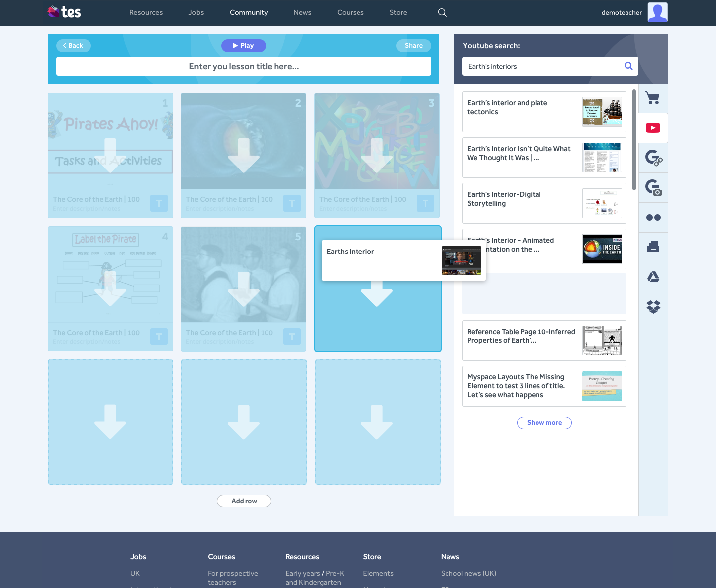The image size is (716, 588).
Task: Open the Google Drive sidebar icon
Action: tap(653, 277)
